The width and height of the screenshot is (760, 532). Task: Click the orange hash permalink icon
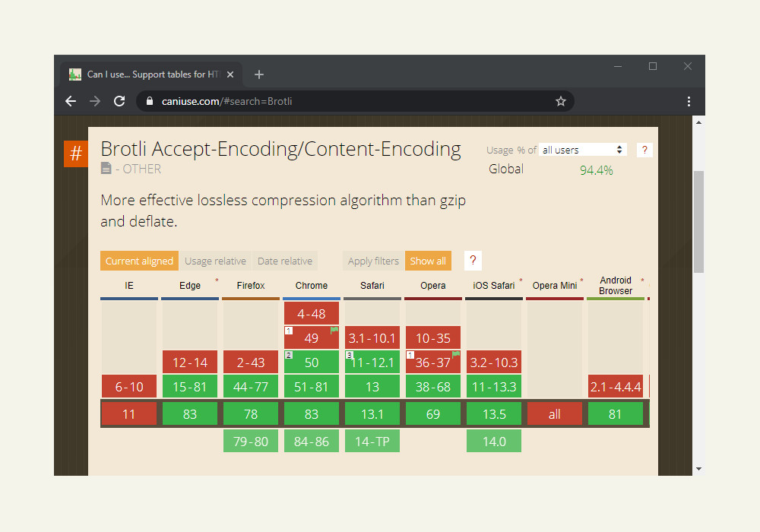pyautogui.click(x=76, y=154)
